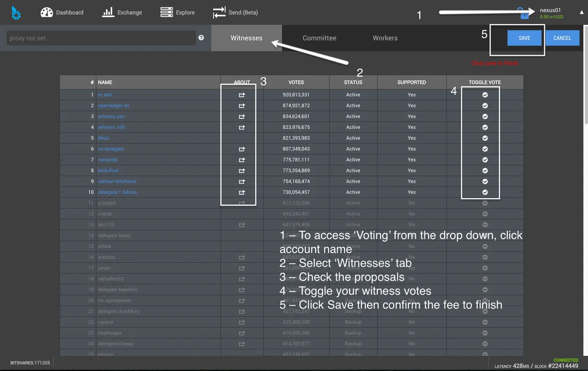Sort by the VOTES column header
588x371 pixels.
[296, 82]
